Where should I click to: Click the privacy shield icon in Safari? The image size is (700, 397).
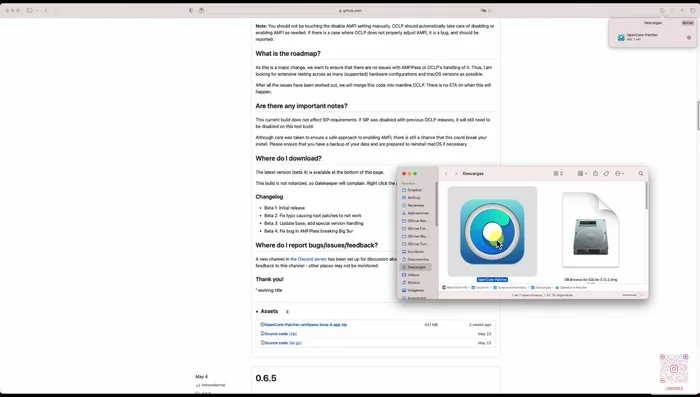coord(191,10)
